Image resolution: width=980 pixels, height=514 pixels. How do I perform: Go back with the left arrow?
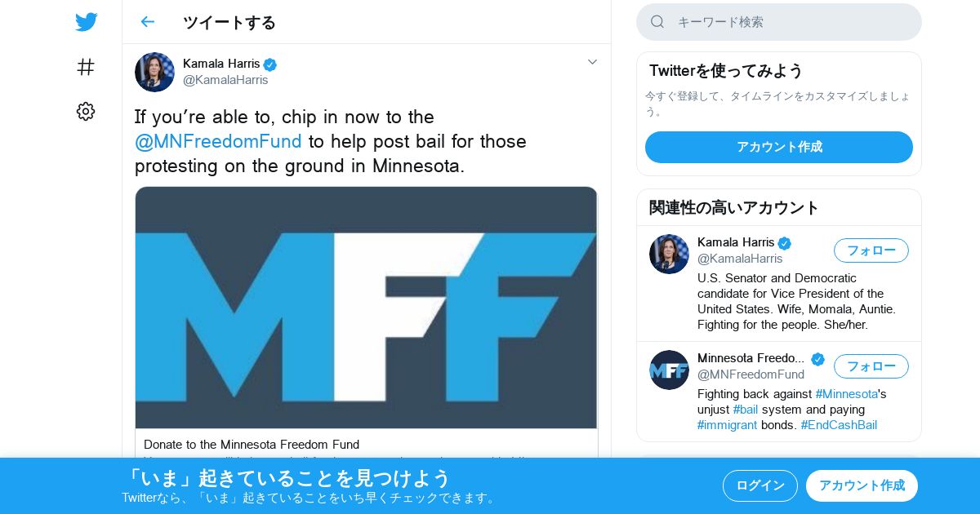pyautogui.click(x=147, y=22)
